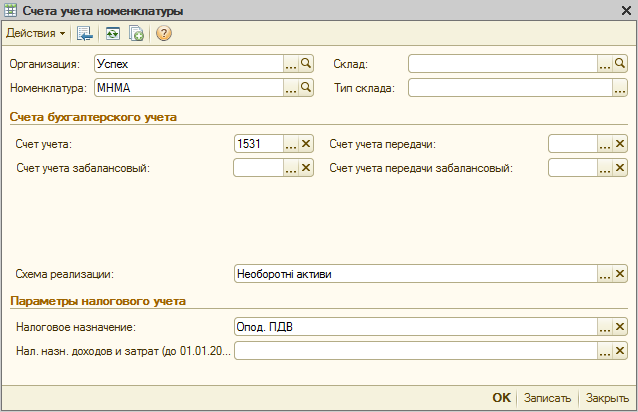Click the Записать button
Viewport: 638px width, 412px height.
point(548,397)
